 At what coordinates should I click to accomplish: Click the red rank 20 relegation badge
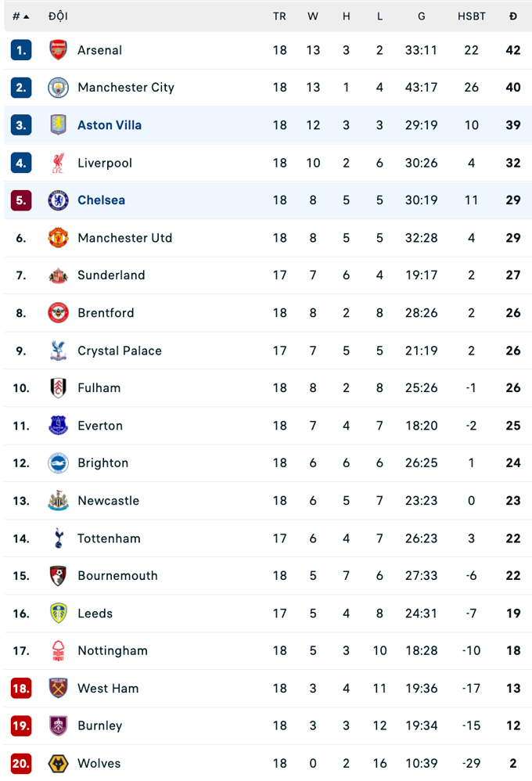click(21, 764)
